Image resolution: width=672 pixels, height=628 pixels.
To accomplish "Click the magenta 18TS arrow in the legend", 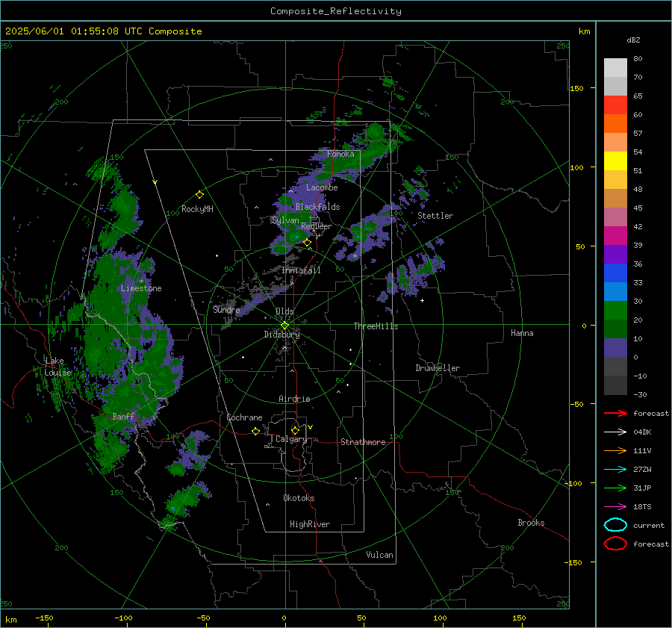I will point(615,507).
